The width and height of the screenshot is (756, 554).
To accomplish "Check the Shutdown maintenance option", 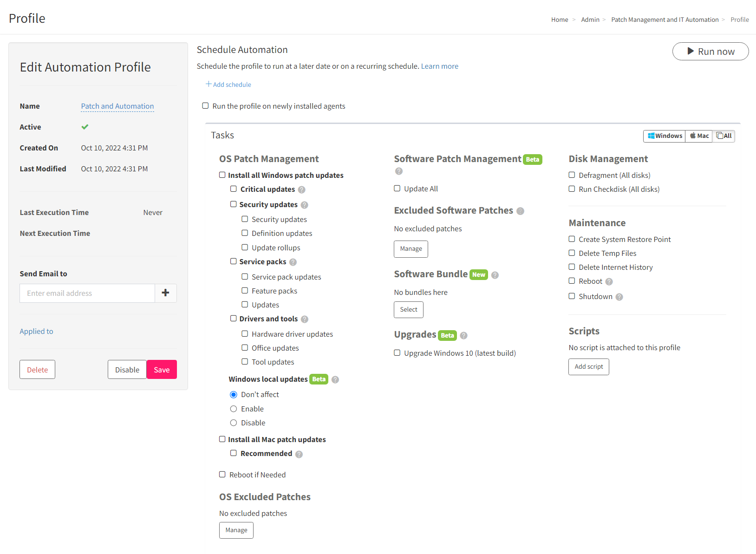I will pyautogui.click(x=572, y=296).
